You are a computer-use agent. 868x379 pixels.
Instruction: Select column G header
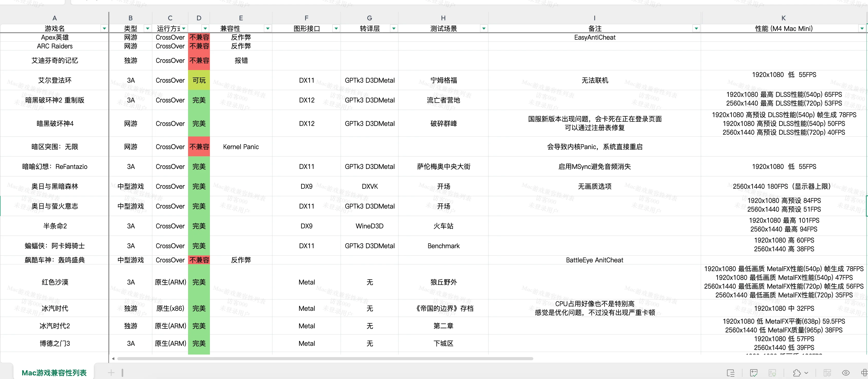click(x=369, y=18)
